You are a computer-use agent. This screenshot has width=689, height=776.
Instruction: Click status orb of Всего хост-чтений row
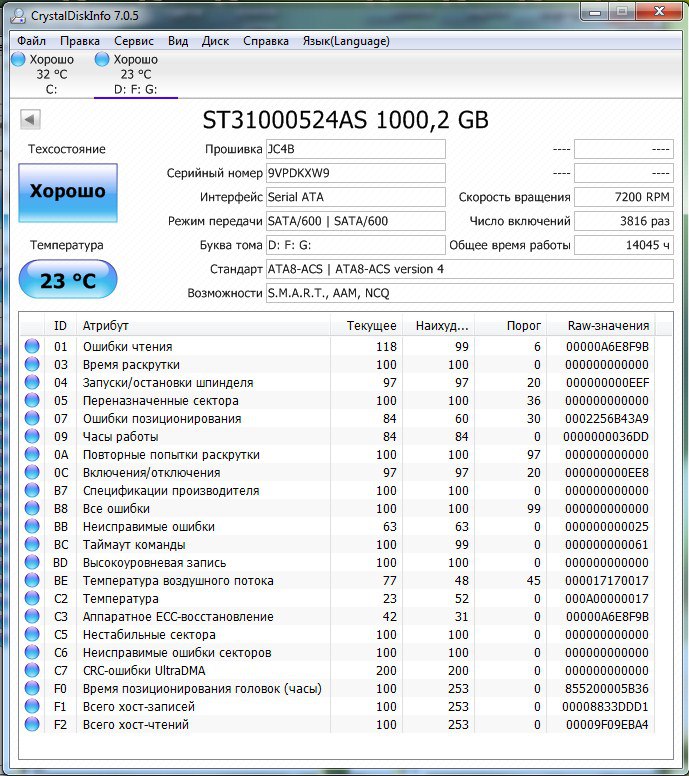[x=32, y=724]
